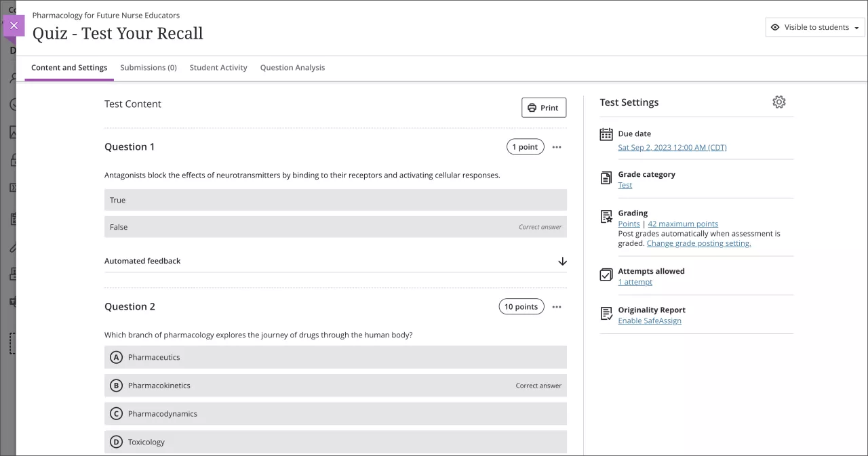Click the Enable SafeAssign link
Viewport: 868px width, 456px height.
[649, 321]
